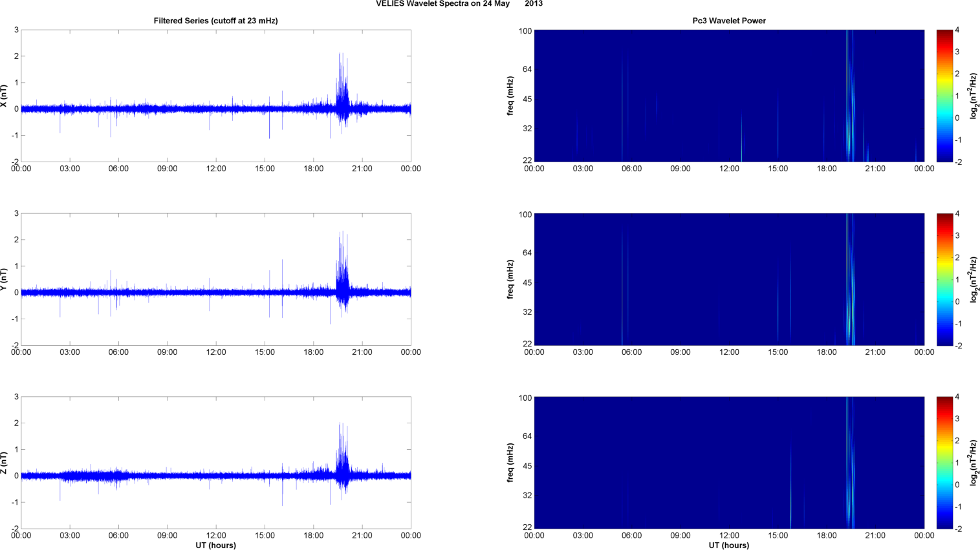The image size is (980, 550).
Task: Click the '00:00' start tick under top wavelet plot
Action: coord(534,169)
